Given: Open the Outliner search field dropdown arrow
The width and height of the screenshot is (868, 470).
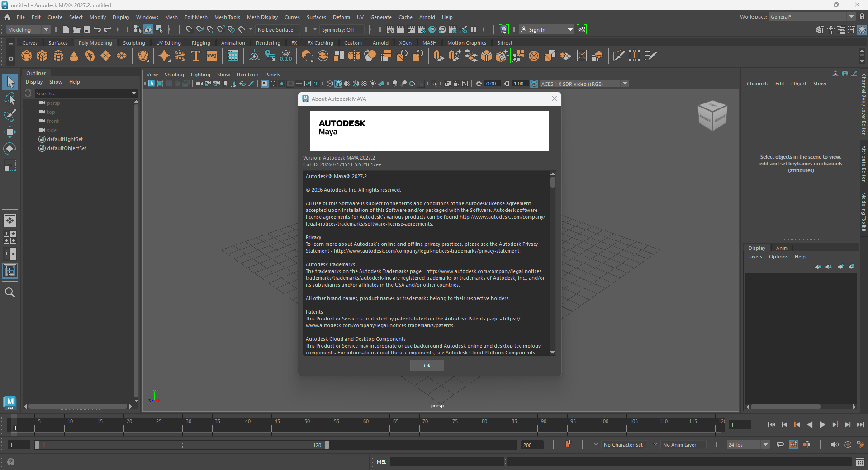Looking at the screenshot, I should 134,93.
